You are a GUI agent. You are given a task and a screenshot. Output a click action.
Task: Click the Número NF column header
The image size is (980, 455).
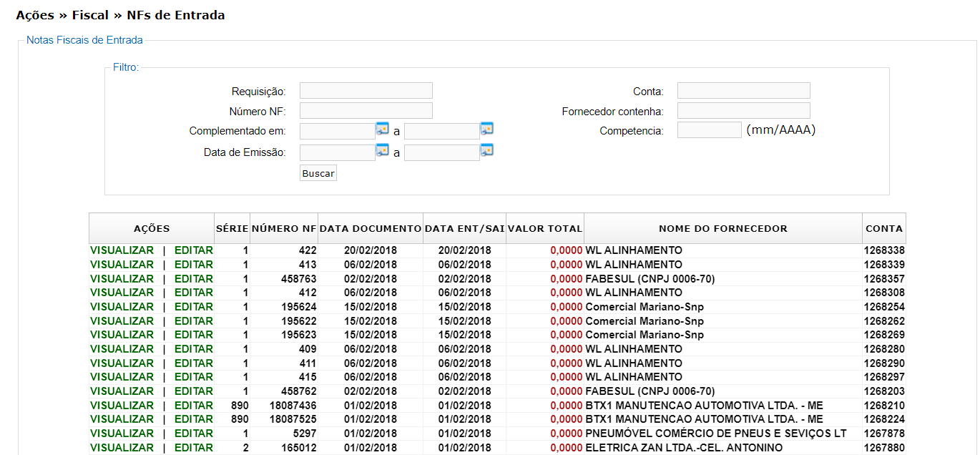[283, 229]
